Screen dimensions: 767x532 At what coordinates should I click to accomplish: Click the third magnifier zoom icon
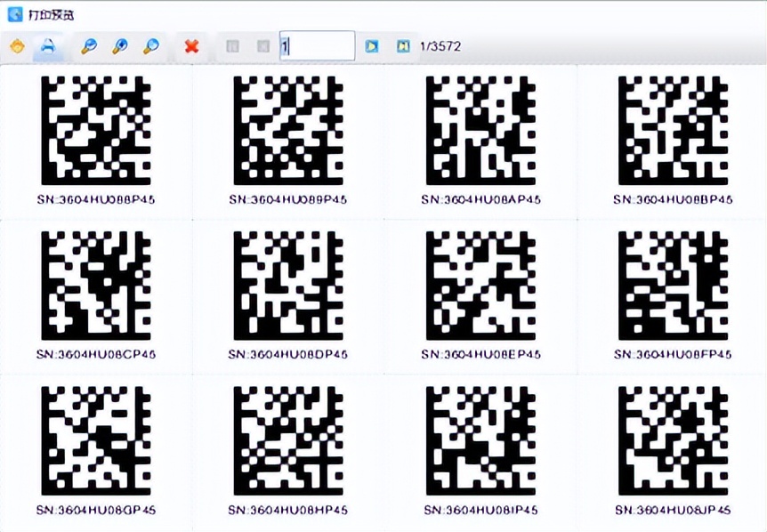coord(151,46)
